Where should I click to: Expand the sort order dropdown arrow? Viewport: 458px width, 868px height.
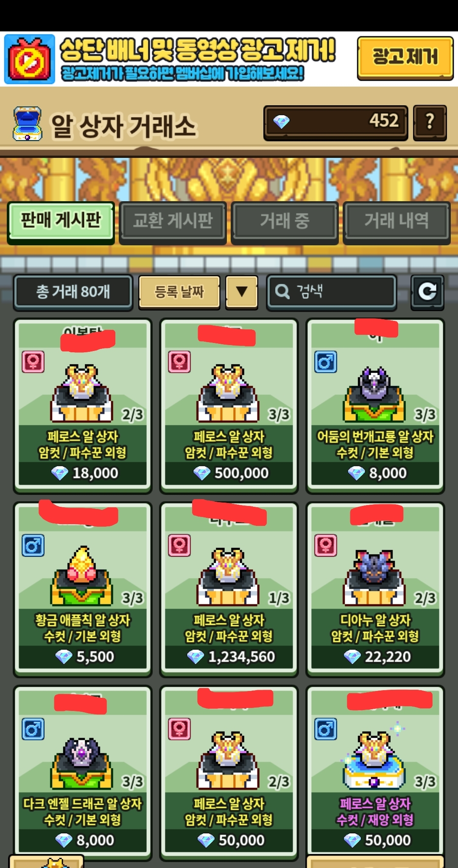tap(242, 292)
